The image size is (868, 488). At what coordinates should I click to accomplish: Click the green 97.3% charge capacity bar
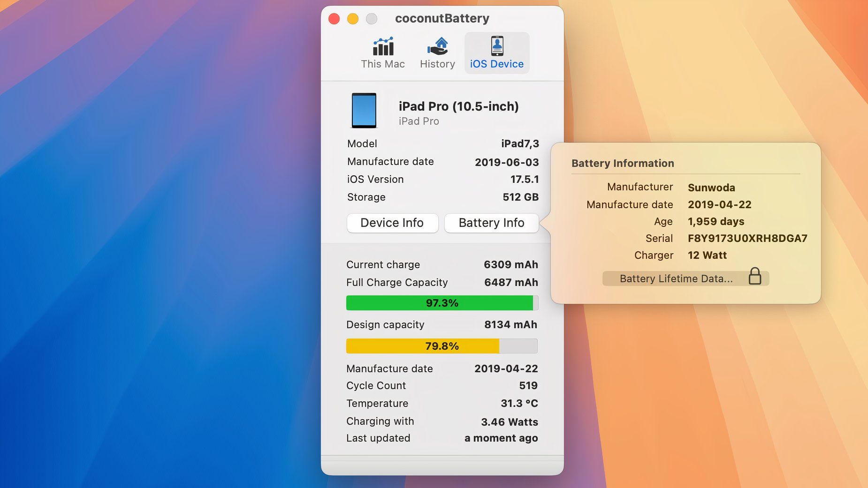tap(442, 302)
